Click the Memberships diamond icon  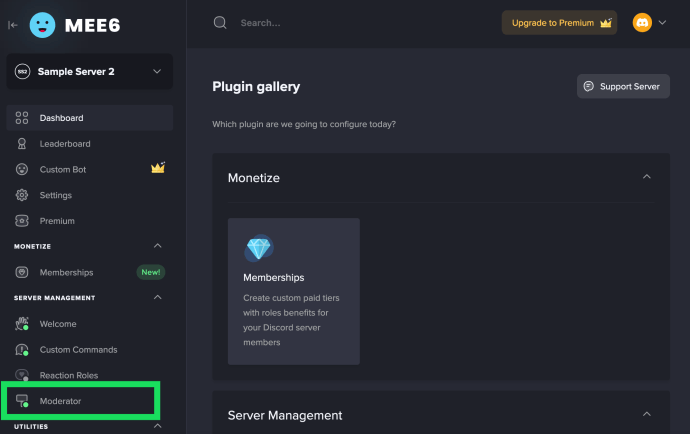259,248
